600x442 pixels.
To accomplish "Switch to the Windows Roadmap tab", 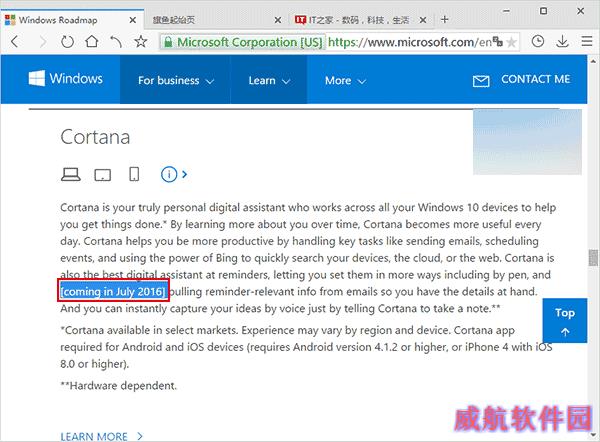I will pyautogui.click(x=72, y=19).
